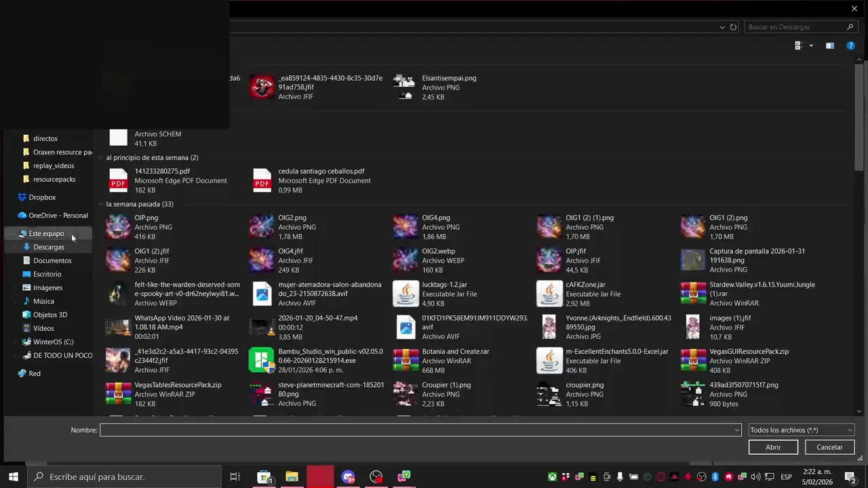Open File Explorer on the taskbar
The image size is (868, 488).
pos(292,476)
